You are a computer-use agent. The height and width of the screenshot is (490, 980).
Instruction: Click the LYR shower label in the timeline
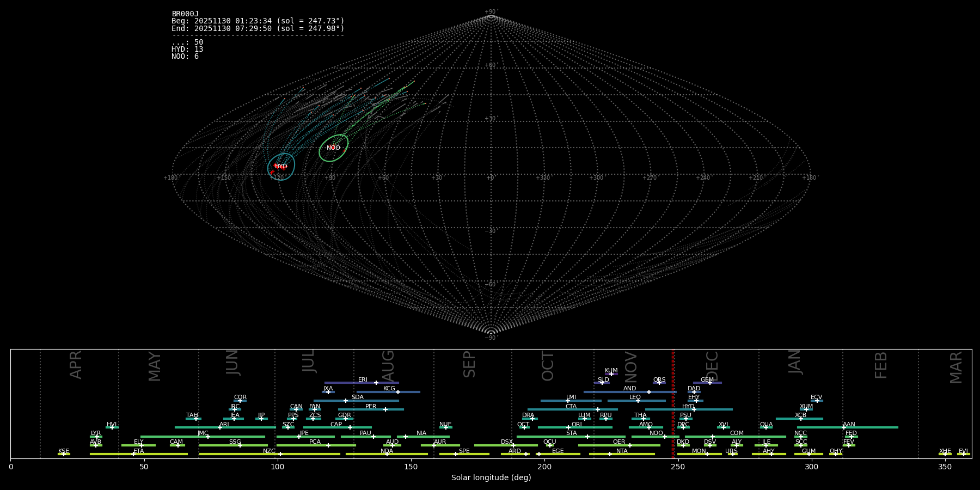96,433
